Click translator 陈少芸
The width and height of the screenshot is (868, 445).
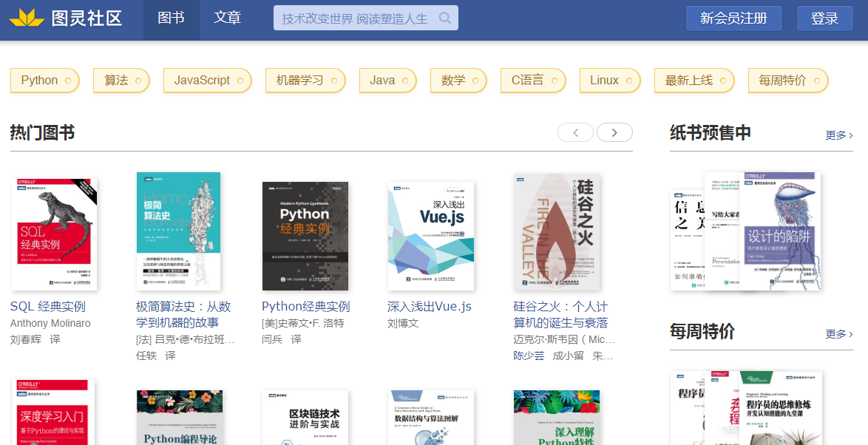click(x=529, y=356)
